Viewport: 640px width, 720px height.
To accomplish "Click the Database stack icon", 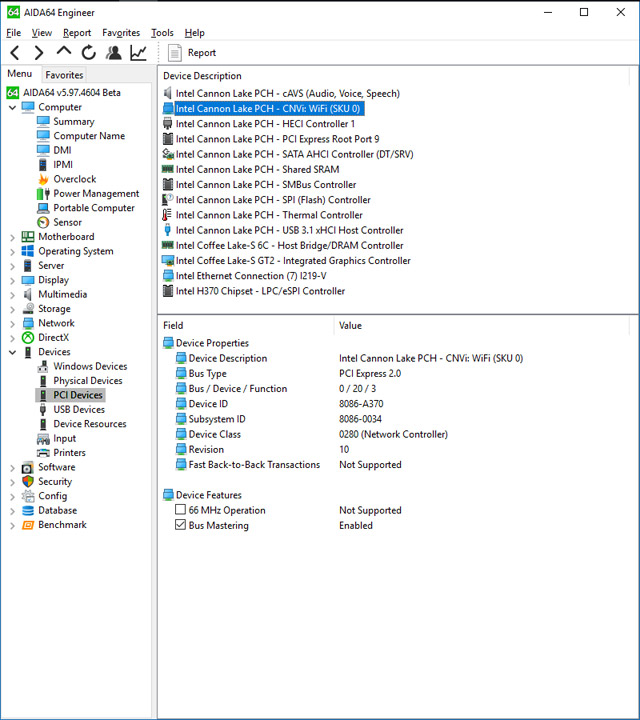I will 28,510.
